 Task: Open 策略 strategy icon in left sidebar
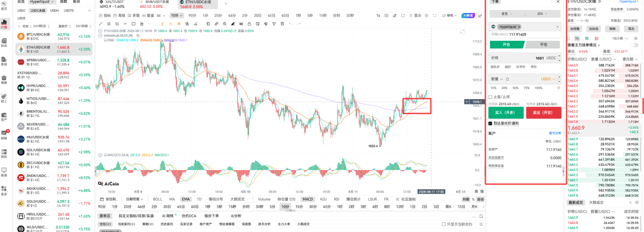tap(4, 80)
